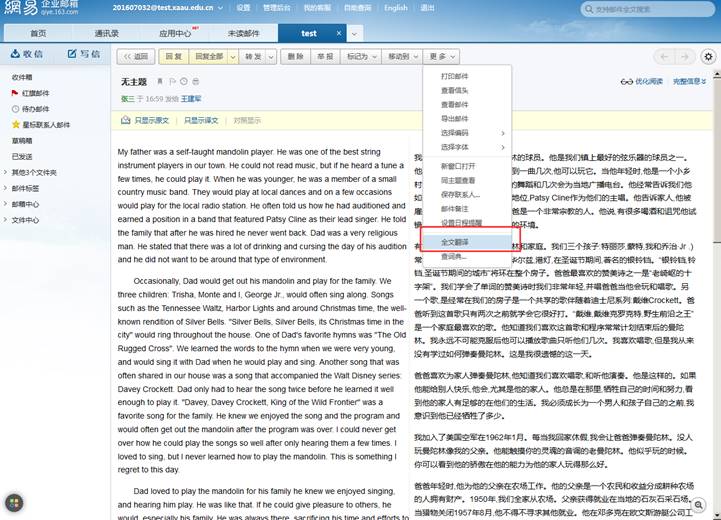Screen dimensions: 721x520
Task: Switch to the 首页 home tab
Action: click(x=38, y=33)
